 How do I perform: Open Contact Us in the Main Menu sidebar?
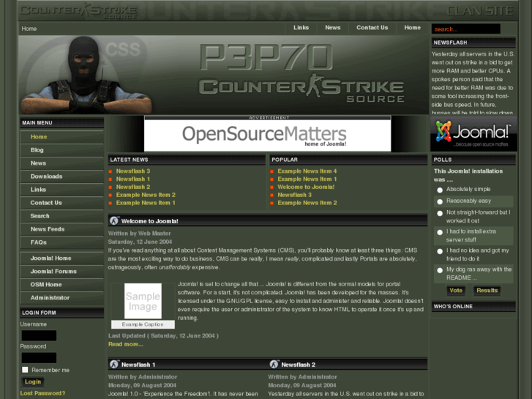pyautogui.click(x=61, y=203)
